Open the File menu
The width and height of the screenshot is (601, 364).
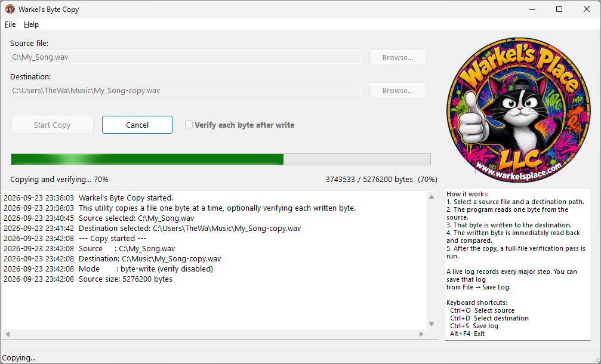tap(10, 24)
